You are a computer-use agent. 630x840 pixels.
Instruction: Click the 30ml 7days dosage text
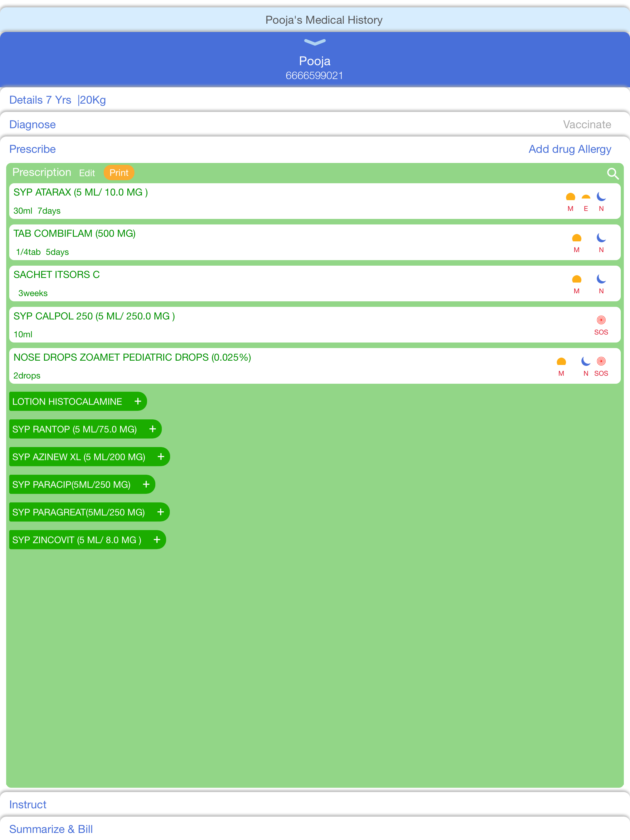37,211
